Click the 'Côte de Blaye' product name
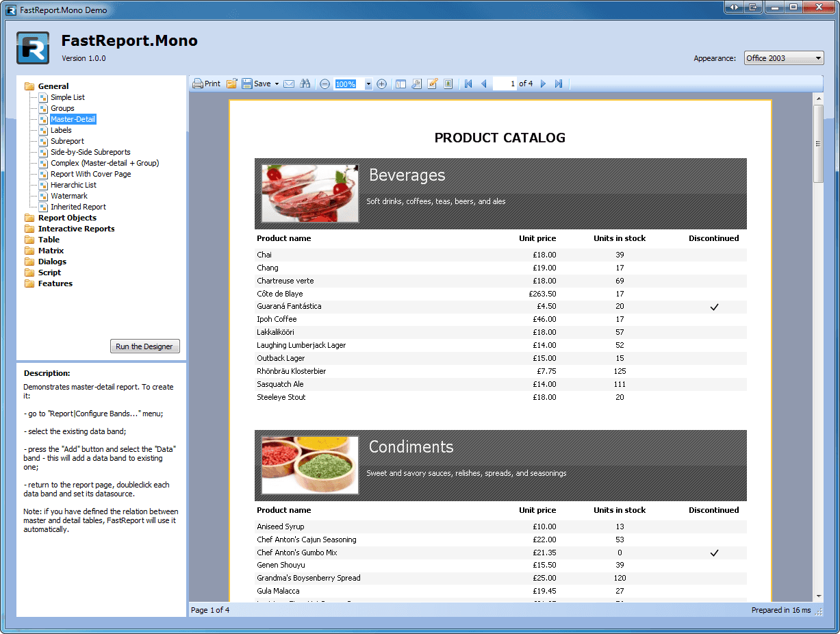Screen dimensions: 840x634 coord(280,294)
